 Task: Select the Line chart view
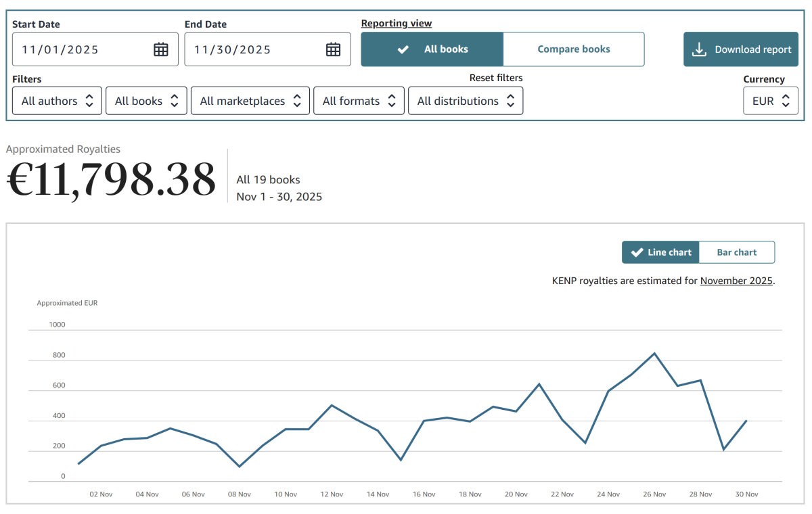pyautogui.click(x=660, y=252)
